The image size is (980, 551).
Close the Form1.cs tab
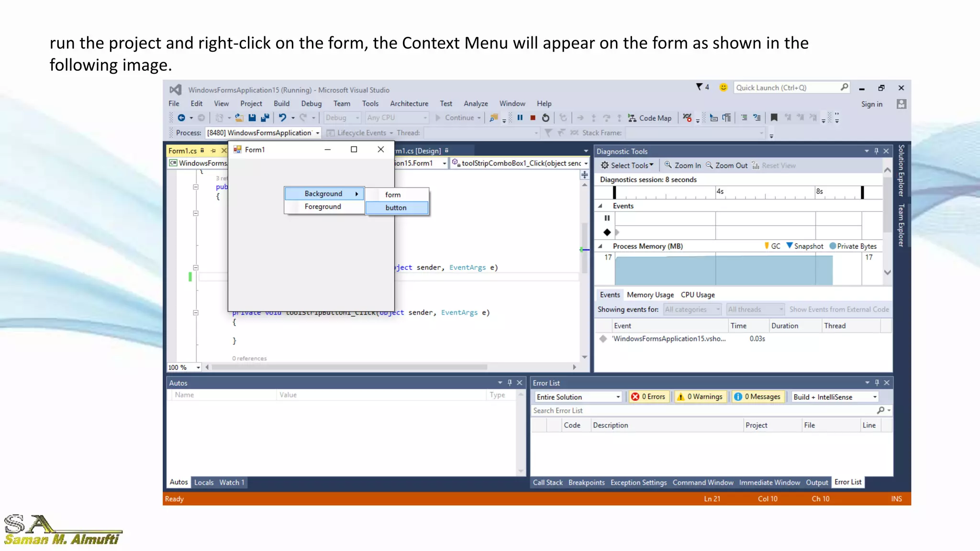(223, 151)
